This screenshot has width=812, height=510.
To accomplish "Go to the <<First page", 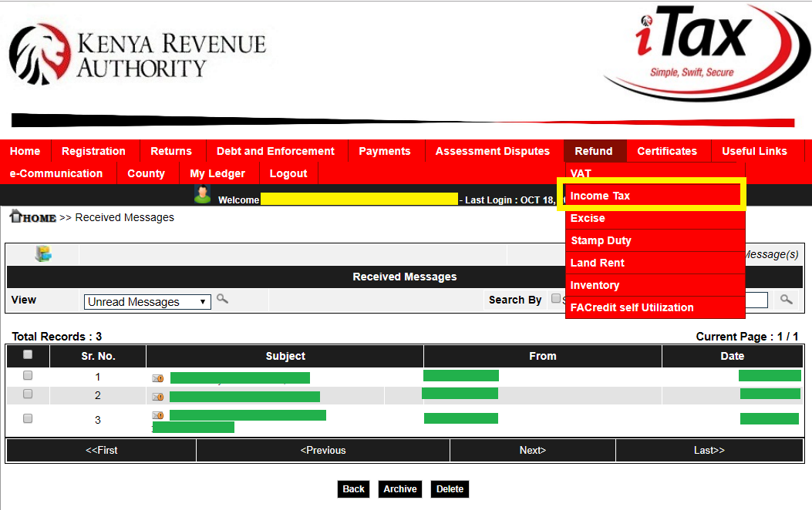I will [102, 450].
